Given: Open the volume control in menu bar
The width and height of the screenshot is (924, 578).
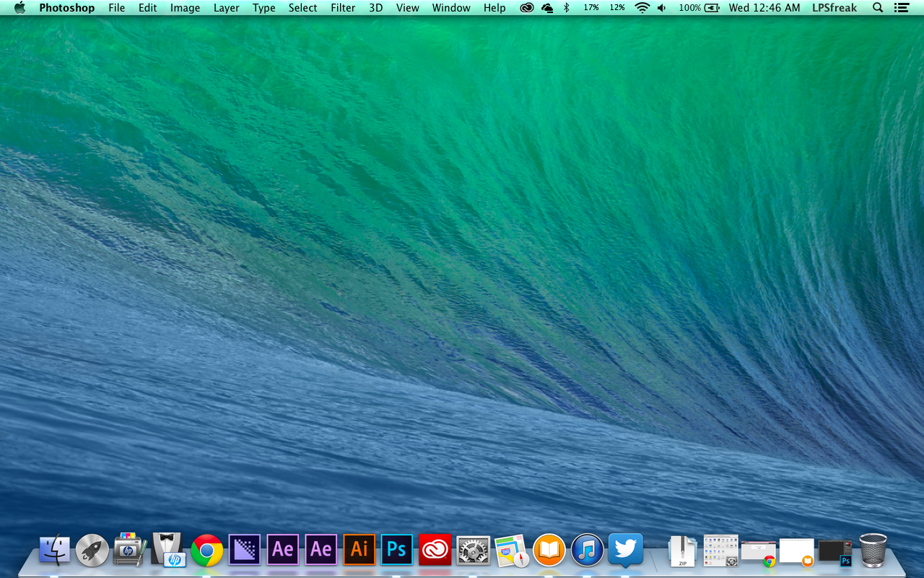Looking at the screenshot, I should 662,8.
